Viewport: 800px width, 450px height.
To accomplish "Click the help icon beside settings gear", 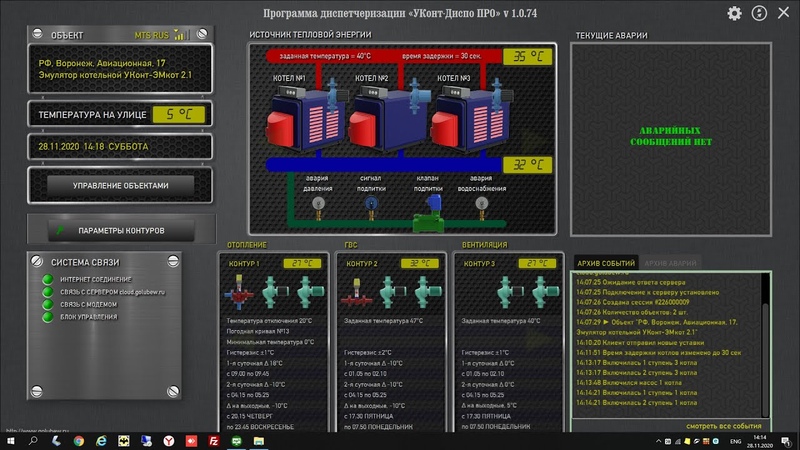I will tap(759, 13).
